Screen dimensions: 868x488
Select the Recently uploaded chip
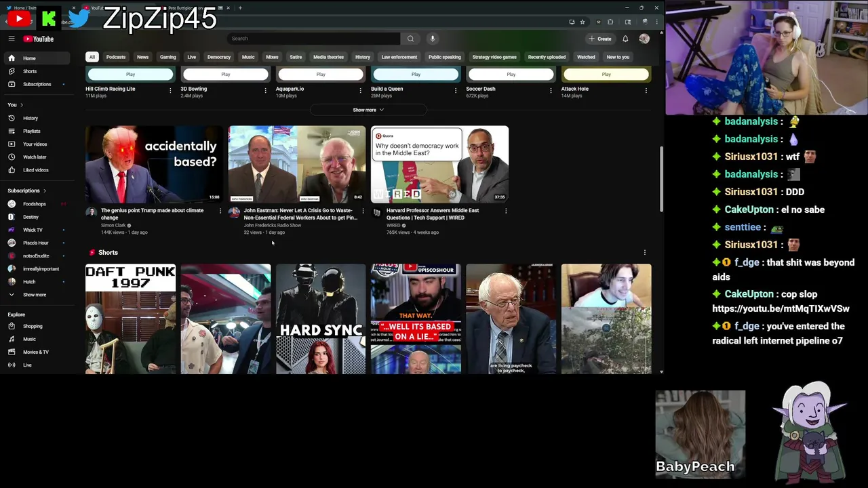(548, 57)
